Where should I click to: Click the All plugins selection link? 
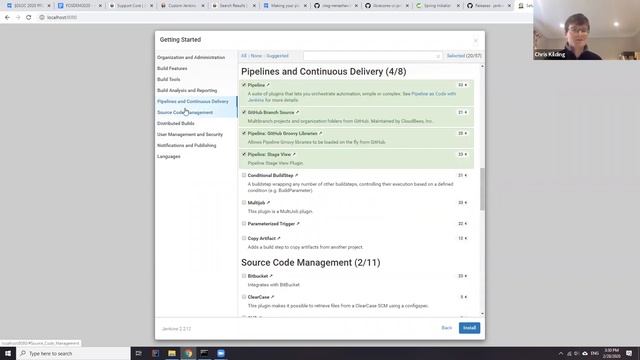tap(244, 56)
